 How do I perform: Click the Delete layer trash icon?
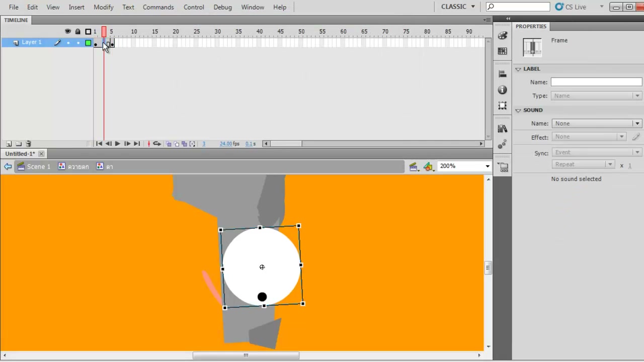pyautogui.click(x=28, y=144)
